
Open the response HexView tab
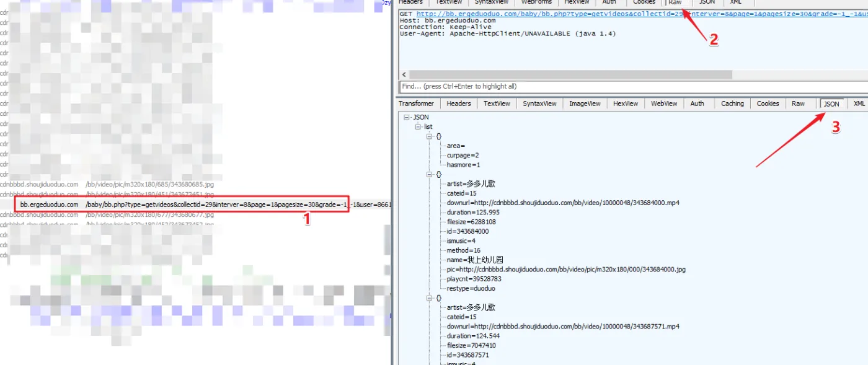tap(626, 103)
